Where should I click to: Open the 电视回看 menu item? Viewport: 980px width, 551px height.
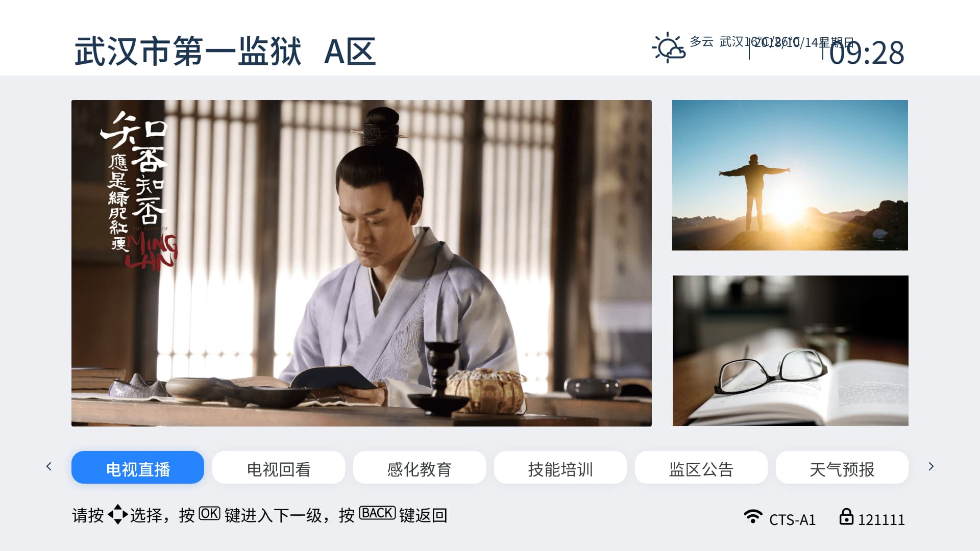pos(279,467)
